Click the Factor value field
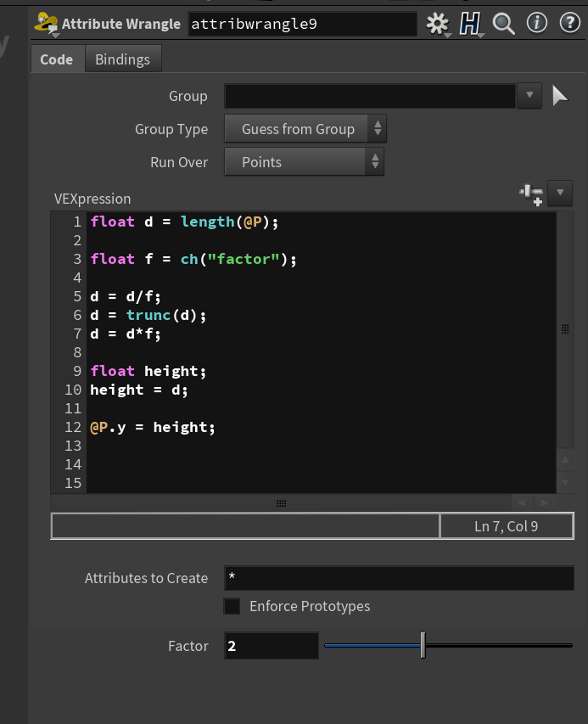 (272, 646)
